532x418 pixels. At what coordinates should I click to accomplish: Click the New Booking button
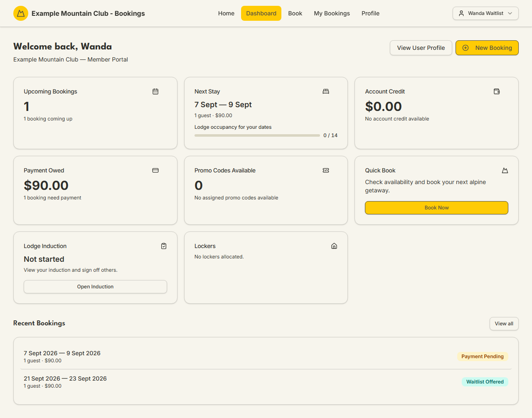point(487,48)
